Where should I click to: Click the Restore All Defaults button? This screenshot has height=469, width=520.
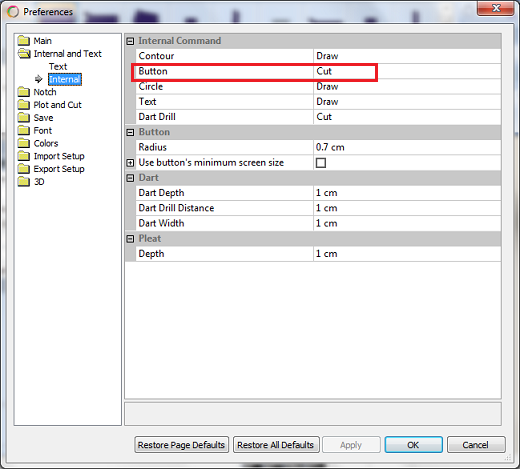pos(276,445)
